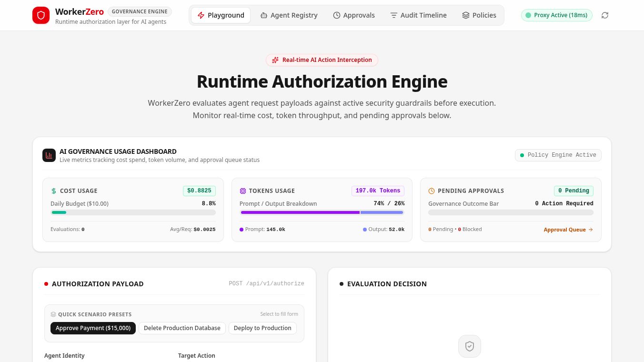The height and width of the screenshot is (362, 644).
Task: Click the Policy Engine Active status badge
Action: coord(558,155)
